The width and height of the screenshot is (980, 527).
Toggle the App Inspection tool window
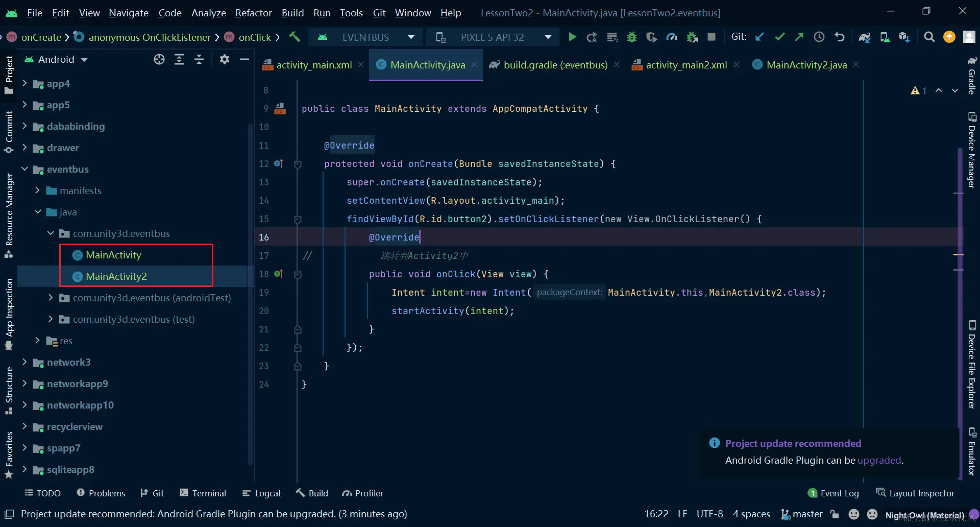click(9, 314)
